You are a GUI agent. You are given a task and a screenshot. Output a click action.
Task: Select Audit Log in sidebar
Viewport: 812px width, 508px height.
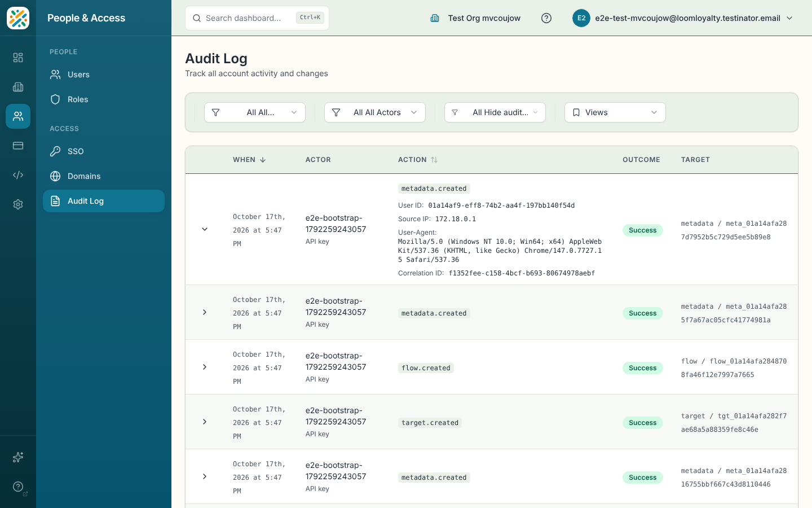[104, 201]
